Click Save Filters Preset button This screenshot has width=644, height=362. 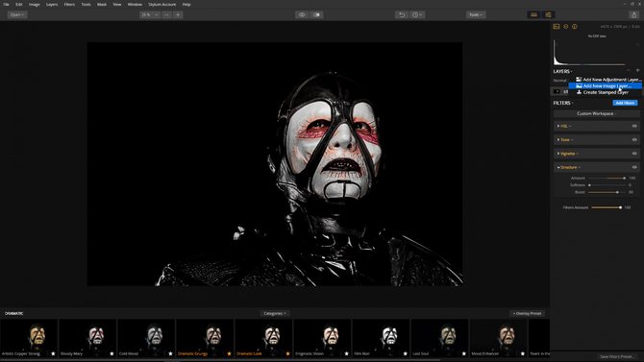tap(616, 356)
